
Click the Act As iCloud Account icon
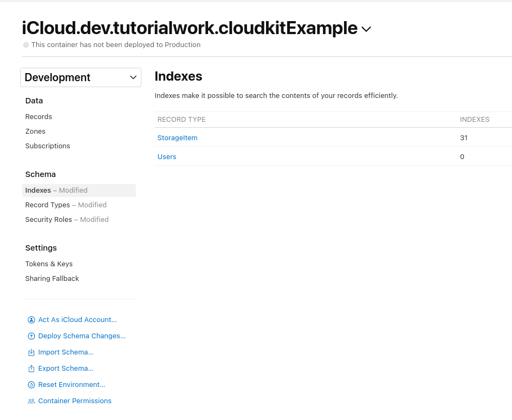tap(31, 319)
